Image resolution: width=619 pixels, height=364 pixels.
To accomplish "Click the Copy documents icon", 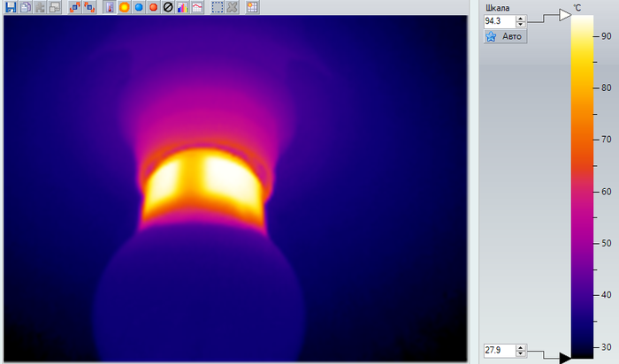I will pyautogui.click(x=26, y=7).
